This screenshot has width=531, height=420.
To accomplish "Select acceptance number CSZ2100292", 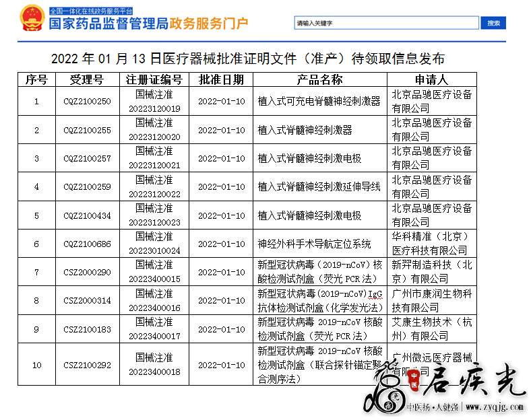I will (x=88, y=365).
